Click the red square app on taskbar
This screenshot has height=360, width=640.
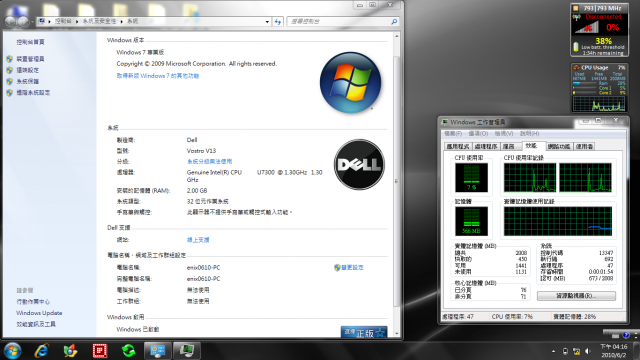100,351
